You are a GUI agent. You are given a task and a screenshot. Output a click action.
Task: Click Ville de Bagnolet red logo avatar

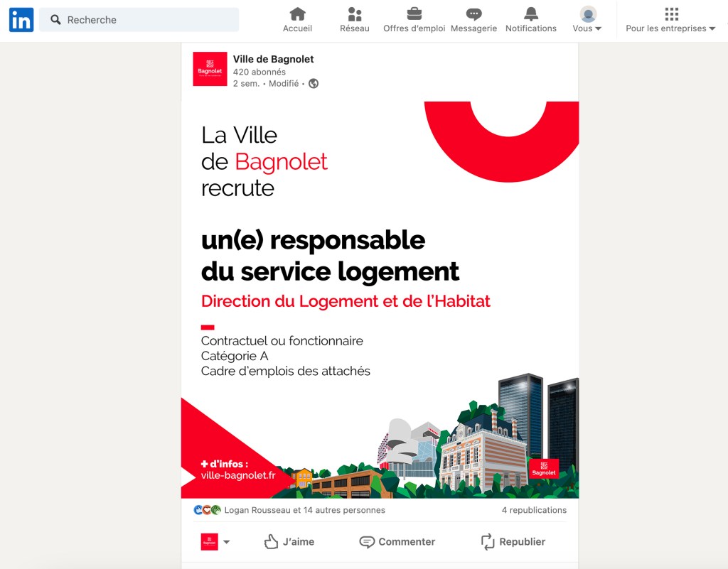point(210,69)
